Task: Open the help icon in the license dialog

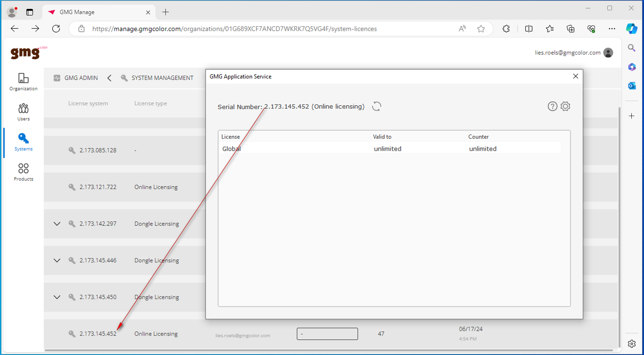Action: pos(552,106)
